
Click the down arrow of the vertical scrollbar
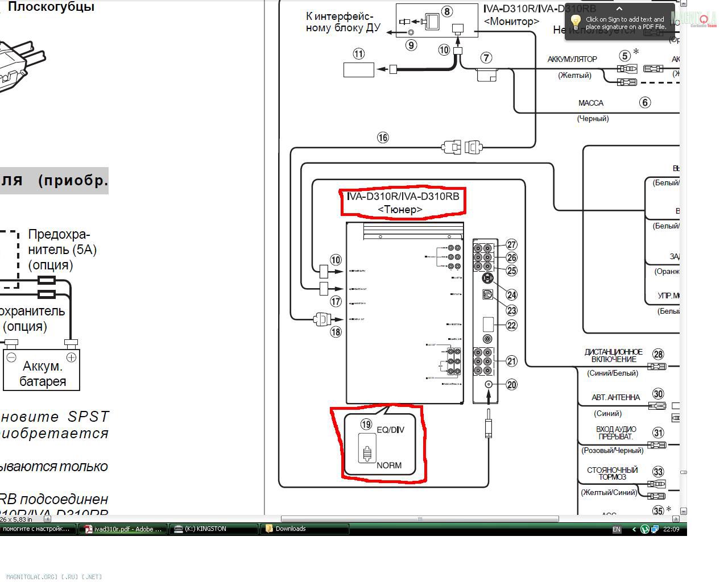pyautogui.click(x=684, y=511)
